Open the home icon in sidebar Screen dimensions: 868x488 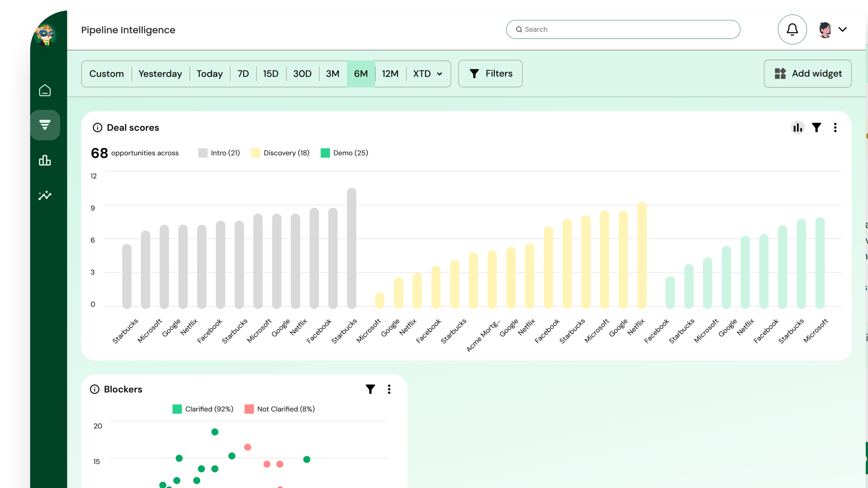tap(45, 90)
